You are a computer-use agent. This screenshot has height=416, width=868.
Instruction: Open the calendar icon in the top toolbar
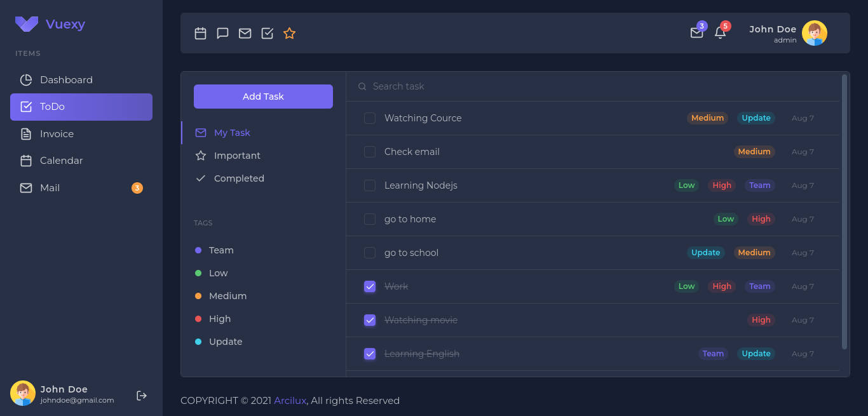pyautogui.click(x=200, y=33)
